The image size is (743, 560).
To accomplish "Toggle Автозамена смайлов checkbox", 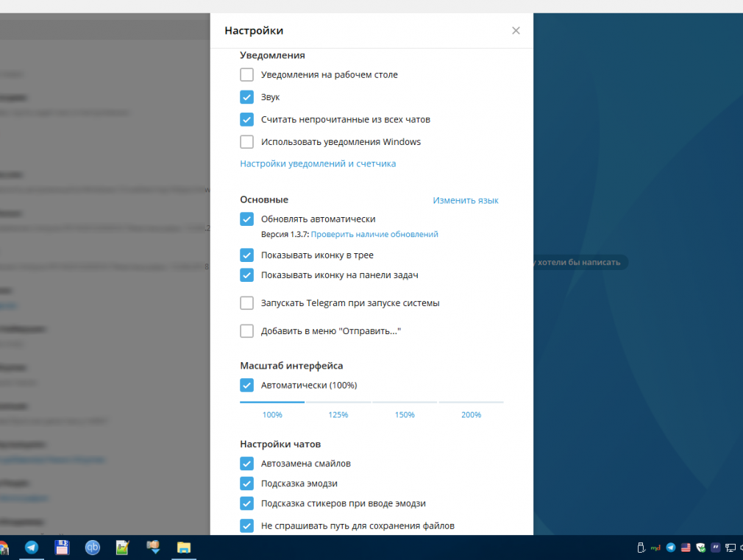I will coord(247,464).
